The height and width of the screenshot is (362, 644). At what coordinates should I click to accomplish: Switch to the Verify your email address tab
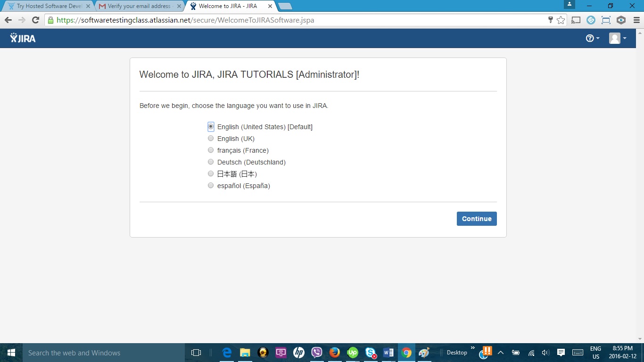click(139, 6)
